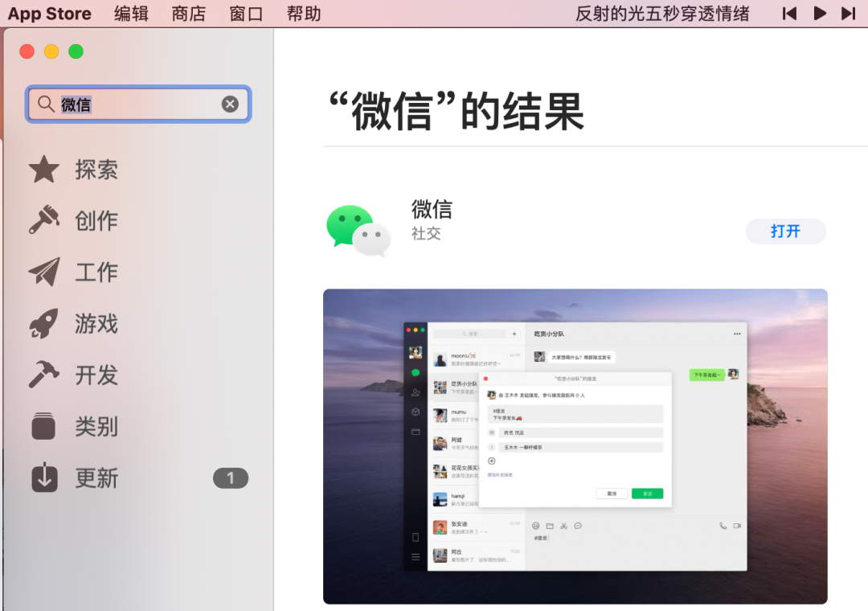Focus the 微信 search field

point(138,104)
